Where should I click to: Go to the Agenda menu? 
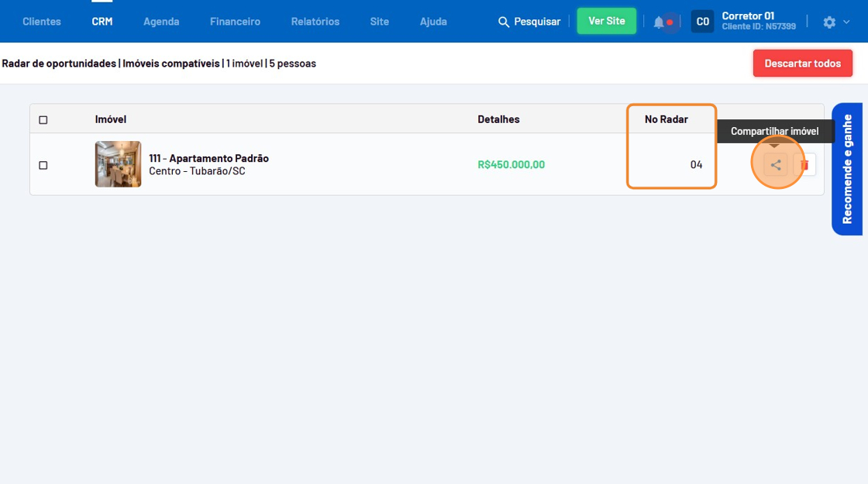[x=161, y=22]
